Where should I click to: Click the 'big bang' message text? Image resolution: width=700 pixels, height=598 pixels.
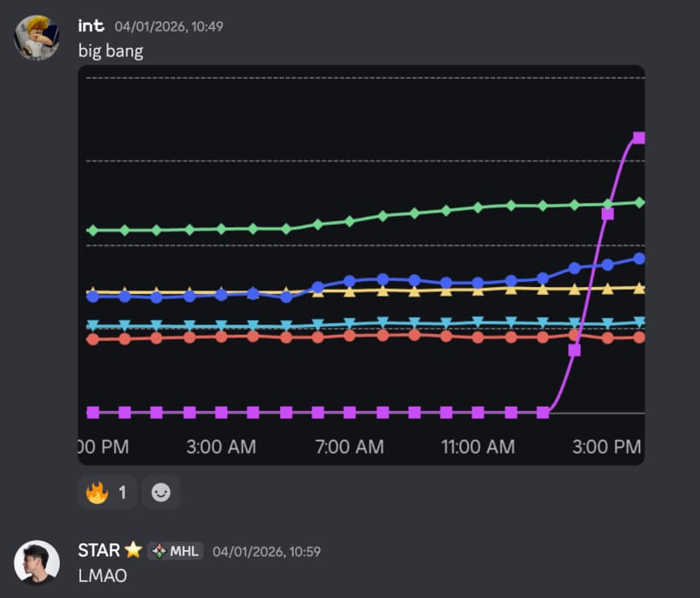pyautogui.click(x=110, y=51)
